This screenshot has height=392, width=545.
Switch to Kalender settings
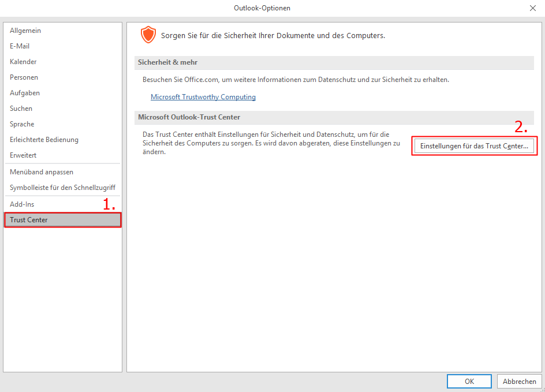23,62
